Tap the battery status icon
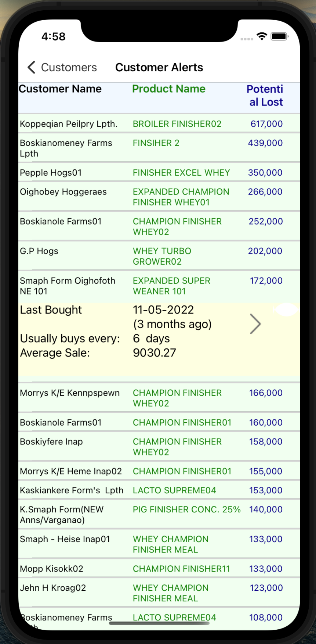 pyautogui.click(x=280, y=36)
